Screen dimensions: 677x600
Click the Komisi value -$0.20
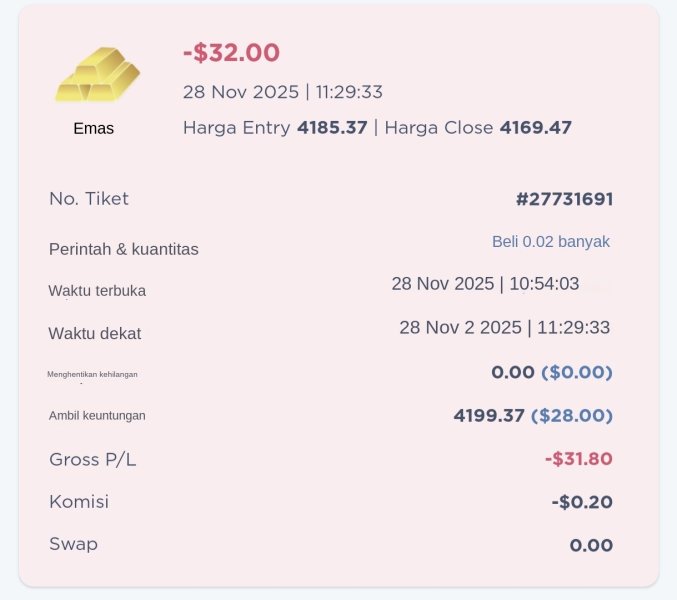tap(581, 502)
